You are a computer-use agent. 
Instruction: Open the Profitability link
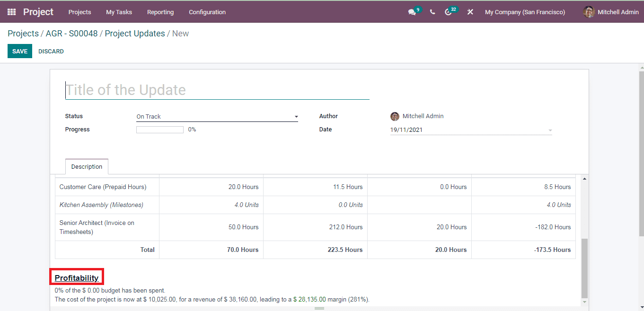tap(76, 277)
